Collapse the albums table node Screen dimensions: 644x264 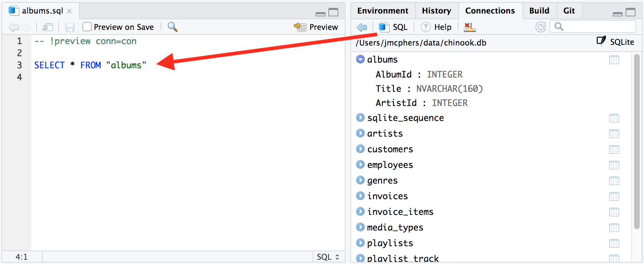tap(360, 59)
